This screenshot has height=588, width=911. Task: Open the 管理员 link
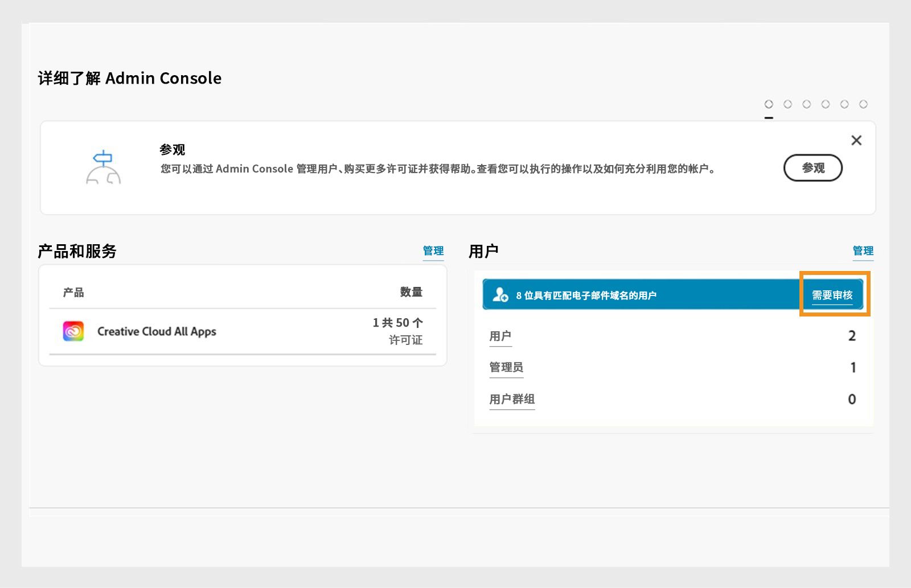click(x=506, y=368)
